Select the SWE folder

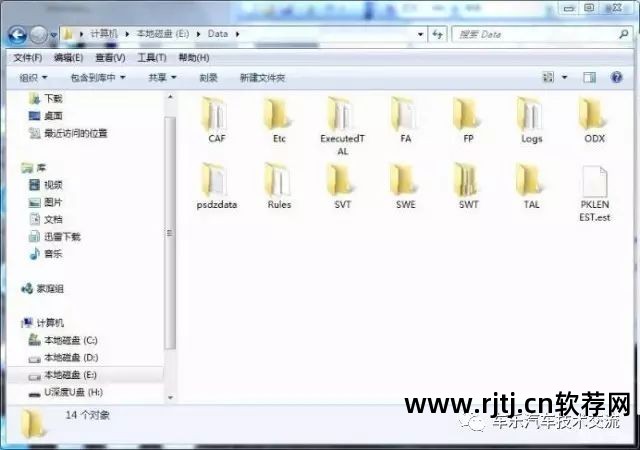pyautogui.click(x=405, y=187)
